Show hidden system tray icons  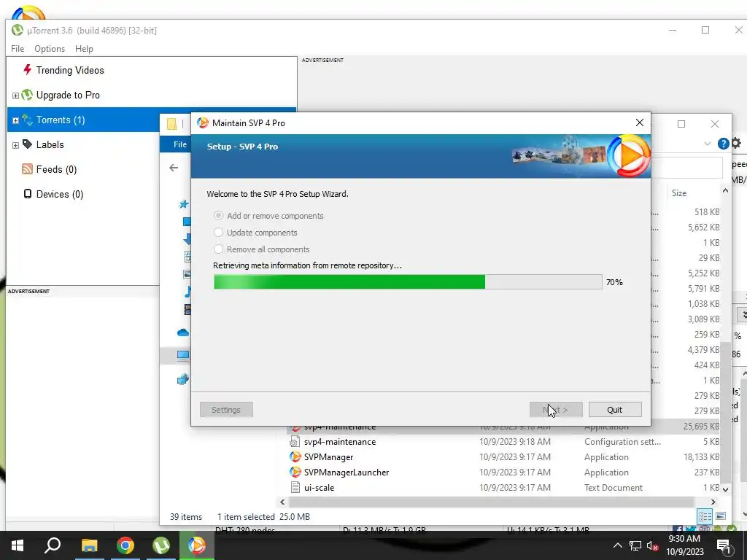click(x=617, y=545)
